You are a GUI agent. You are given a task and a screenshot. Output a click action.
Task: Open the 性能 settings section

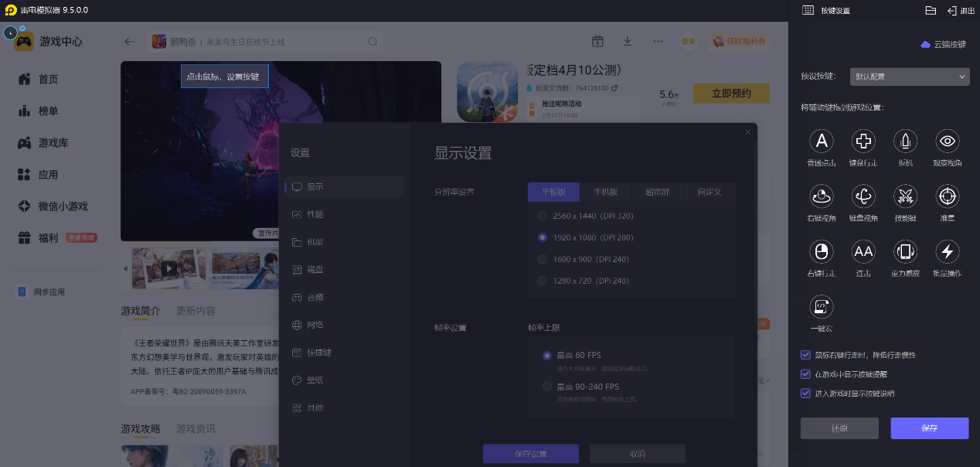tap(315, 214)
